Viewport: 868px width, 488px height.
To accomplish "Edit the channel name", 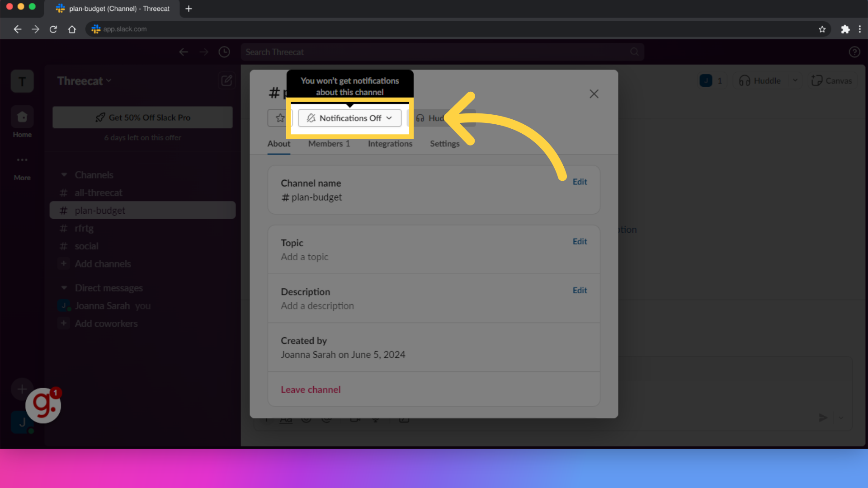I will click(580, 182).
